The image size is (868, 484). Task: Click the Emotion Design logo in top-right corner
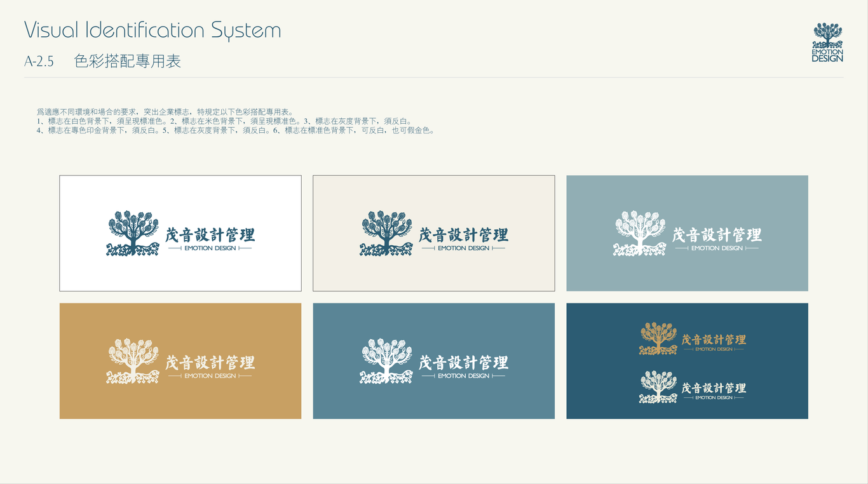coord(827,42)
